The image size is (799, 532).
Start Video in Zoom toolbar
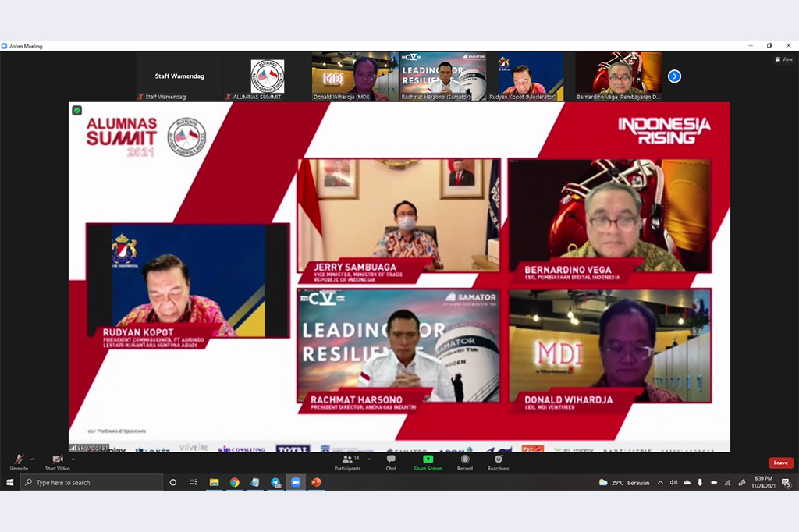pos(57,460)
